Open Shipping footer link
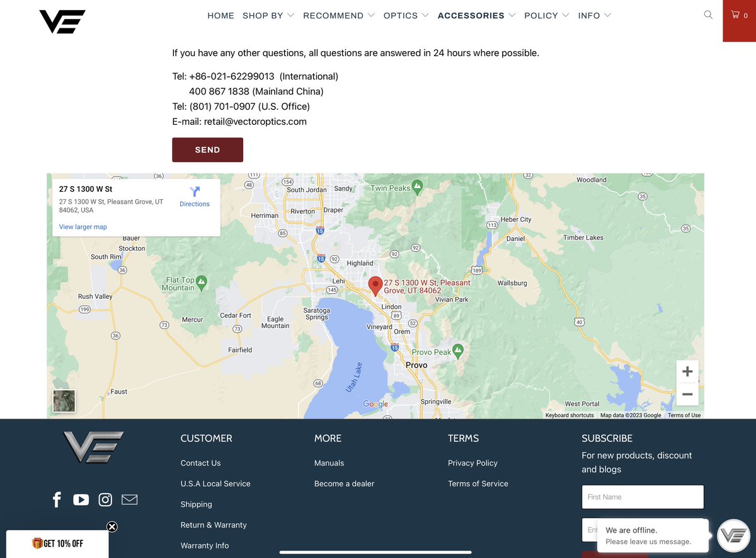The width and height of the screenshot is (756, 558). tap(196, 504)
